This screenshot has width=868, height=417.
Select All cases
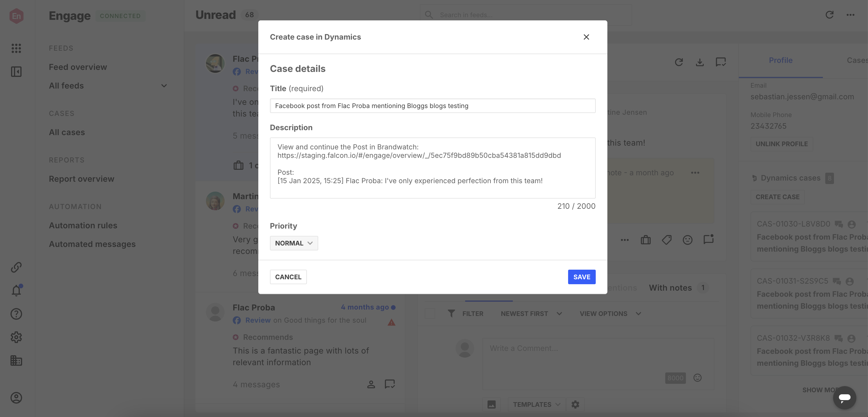(67, 132)
